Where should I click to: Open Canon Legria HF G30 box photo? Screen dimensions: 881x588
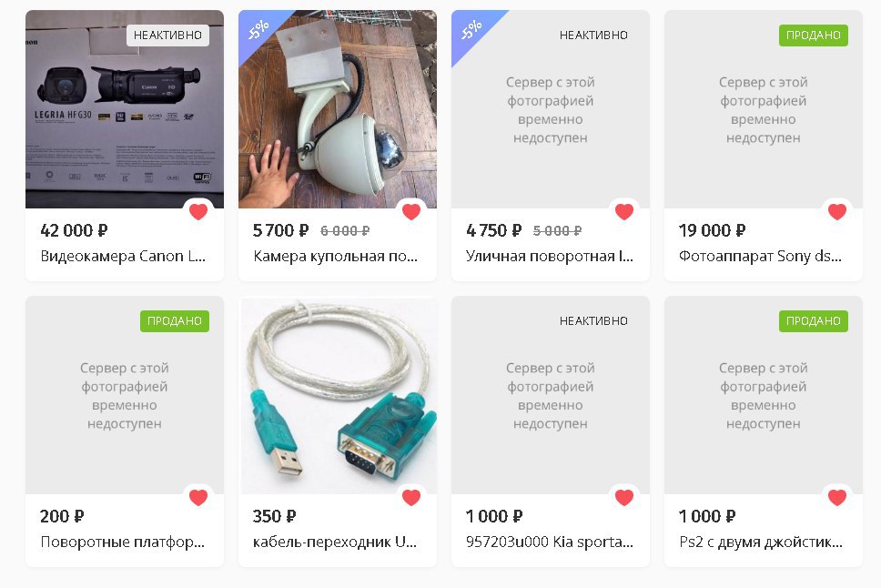(x=125, y=109)
